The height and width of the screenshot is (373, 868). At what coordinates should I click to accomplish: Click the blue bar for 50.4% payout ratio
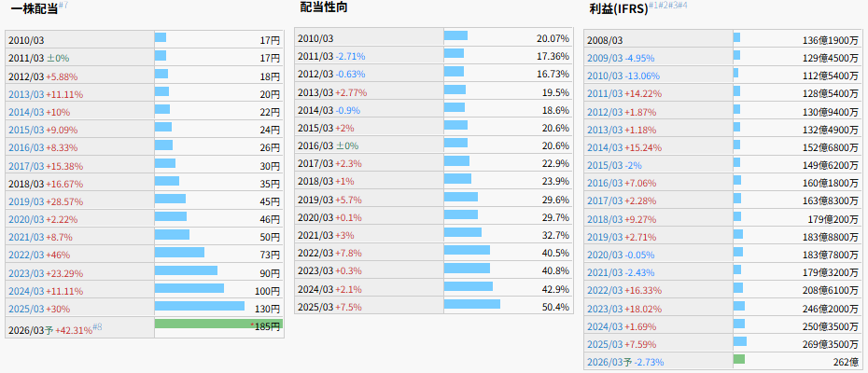click(471, 304)
